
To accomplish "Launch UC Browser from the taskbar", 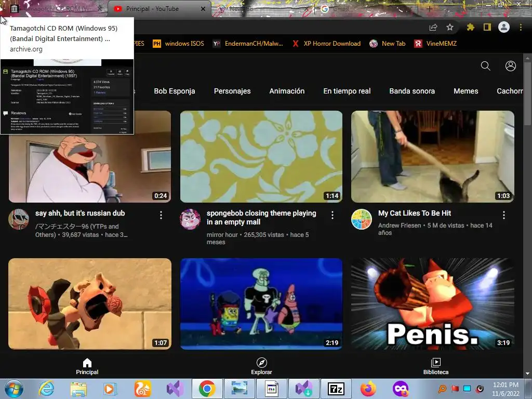I will [x=143, y=389].
